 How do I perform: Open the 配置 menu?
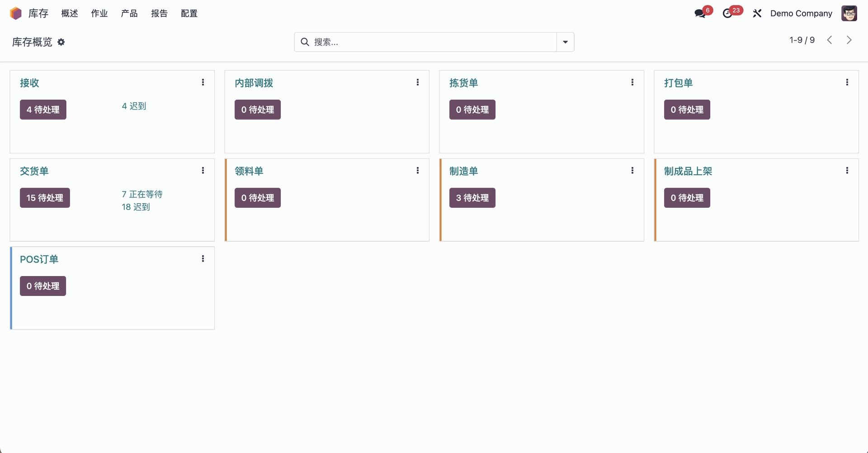pos(189,14)
